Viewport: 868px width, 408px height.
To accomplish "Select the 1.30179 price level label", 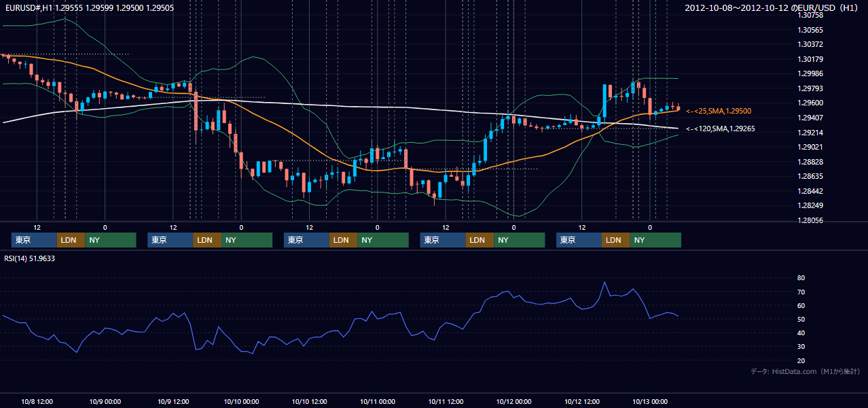I will (x=810, y=59).
